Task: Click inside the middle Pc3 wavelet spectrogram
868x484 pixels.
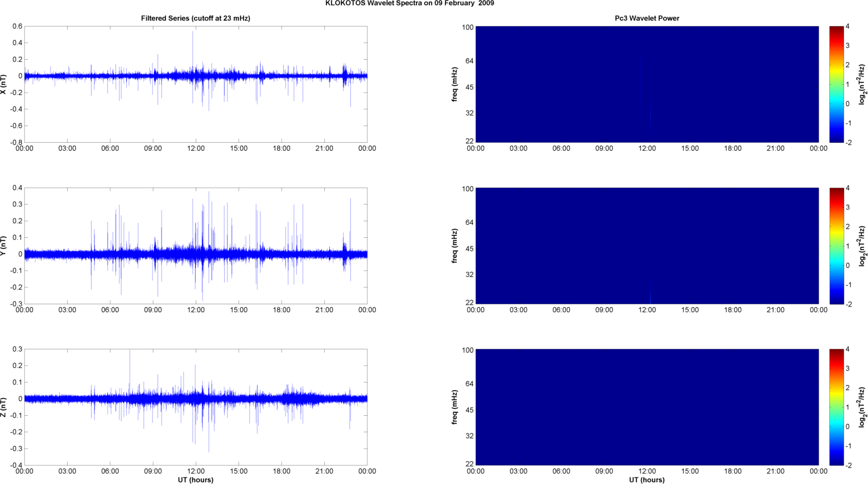Action: (647, 246)
